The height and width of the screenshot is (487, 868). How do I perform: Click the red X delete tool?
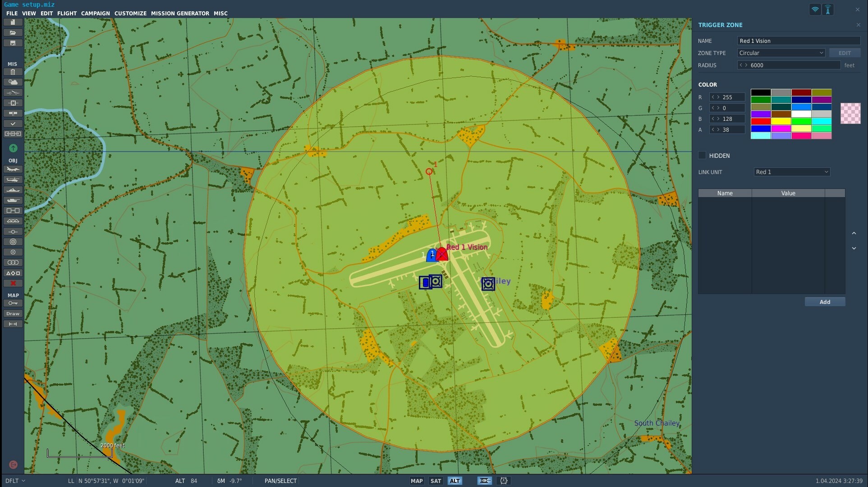(13, 283)
